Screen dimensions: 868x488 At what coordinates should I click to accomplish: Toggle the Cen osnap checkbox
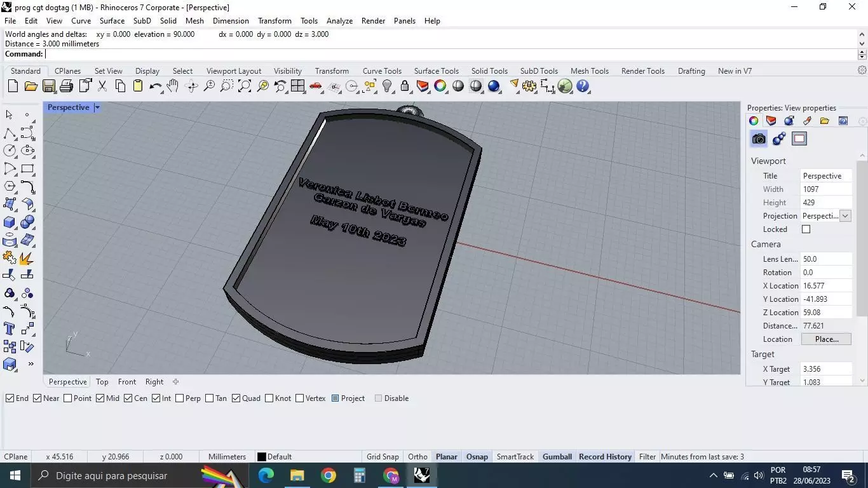128,398
